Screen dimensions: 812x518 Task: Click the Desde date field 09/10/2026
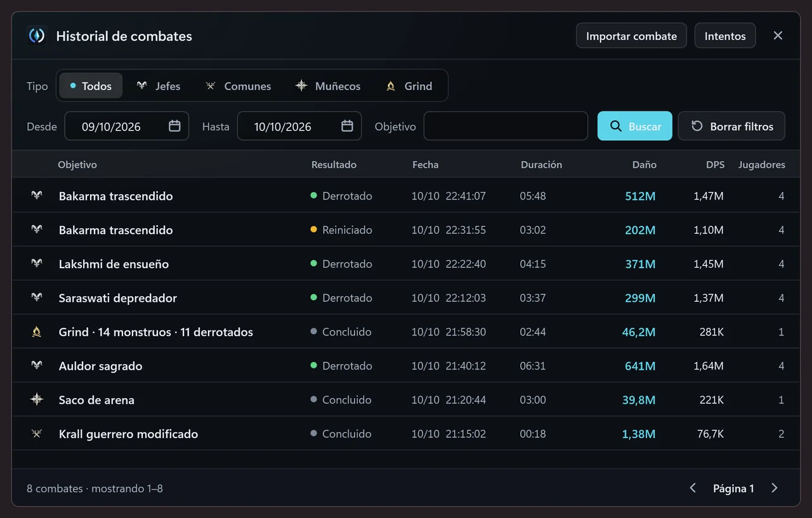(x=127, y=126)
